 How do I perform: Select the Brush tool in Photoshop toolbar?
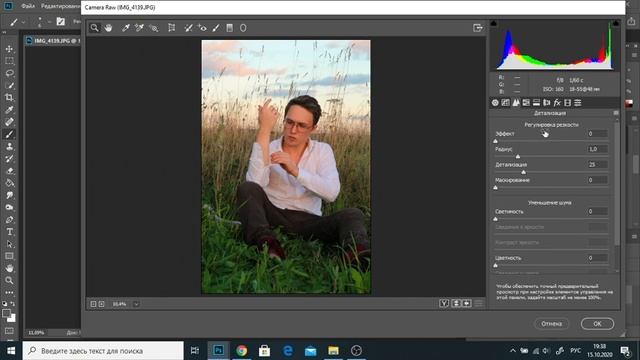[x=9, y=134]
